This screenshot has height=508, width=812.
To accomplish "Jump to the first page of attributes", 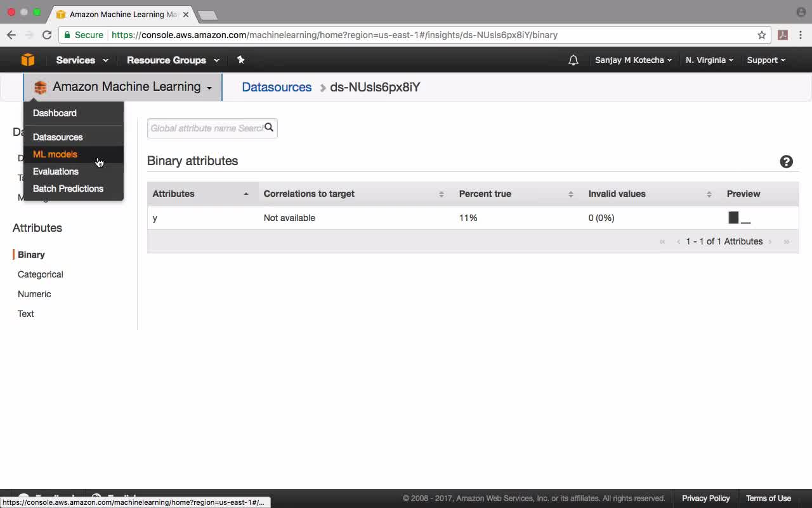I will tap(662, 241).
